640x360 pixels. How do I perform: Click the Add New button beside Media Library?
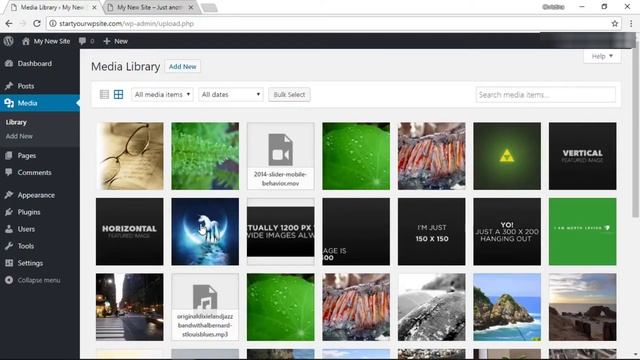pyautogui.click(x=182, y=67)
